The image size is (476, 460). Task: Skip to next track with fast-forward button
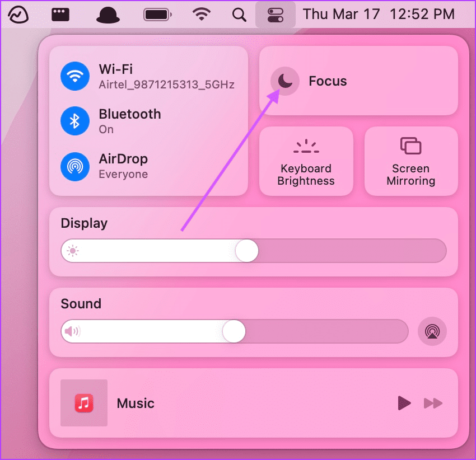coord(433,403)
